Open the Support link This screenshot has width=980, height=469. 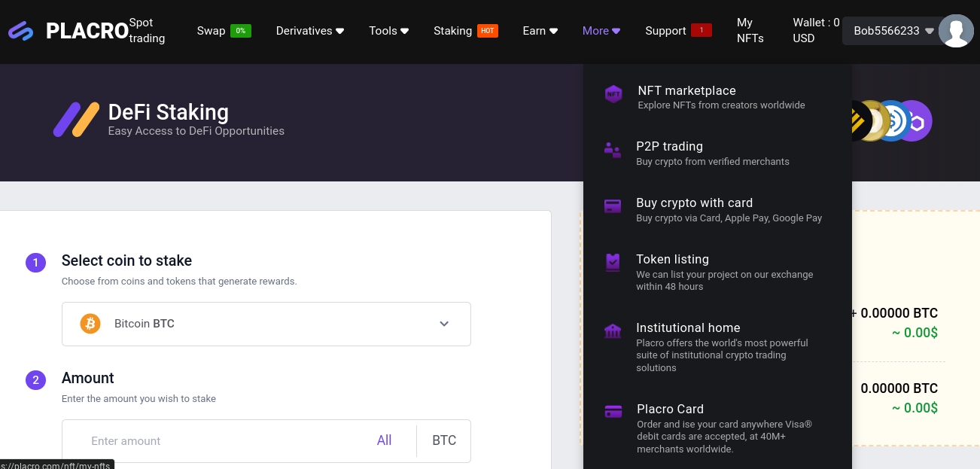[665, 31]
